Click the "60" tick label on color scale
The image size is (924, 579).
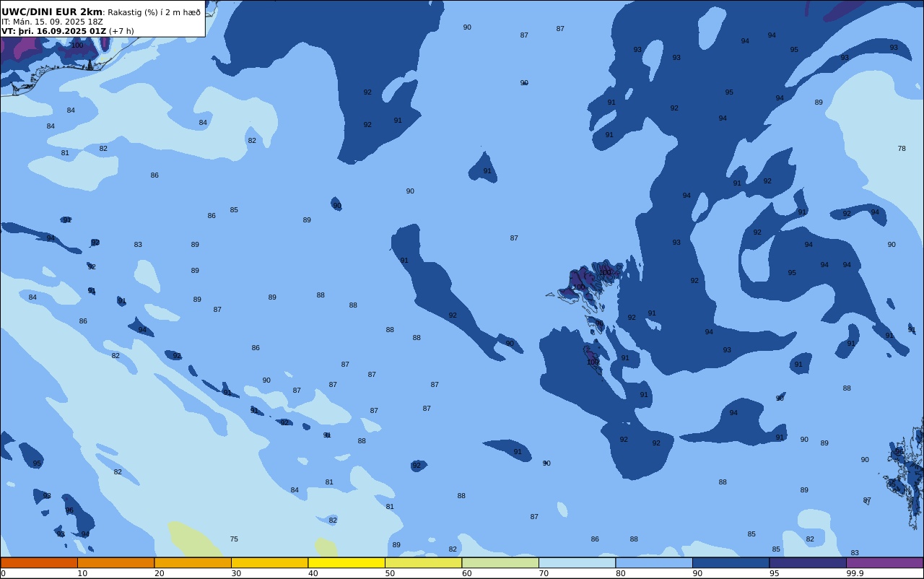[466, 573]
